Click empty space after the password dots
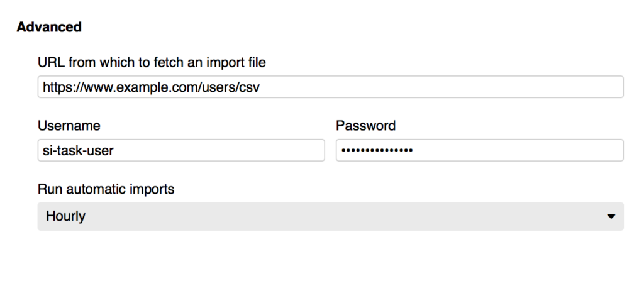The width and height of the screenshot is (644, 303). 518,150
